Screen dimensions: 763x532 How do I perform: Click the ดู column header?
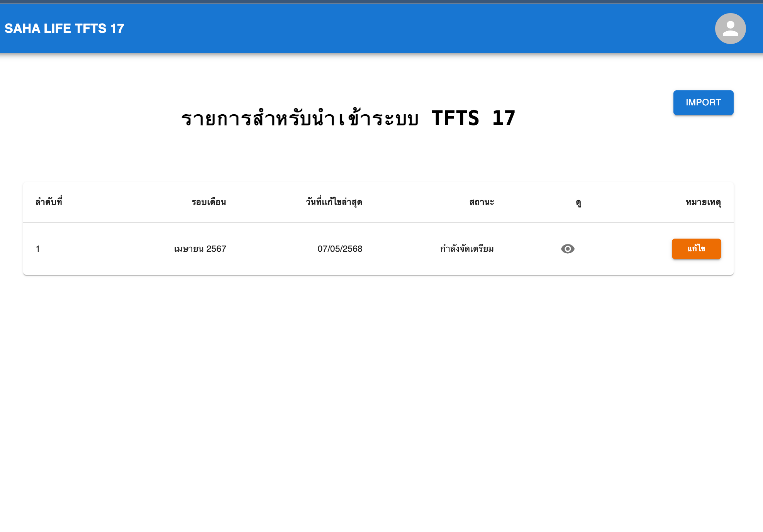click(578, 202)
